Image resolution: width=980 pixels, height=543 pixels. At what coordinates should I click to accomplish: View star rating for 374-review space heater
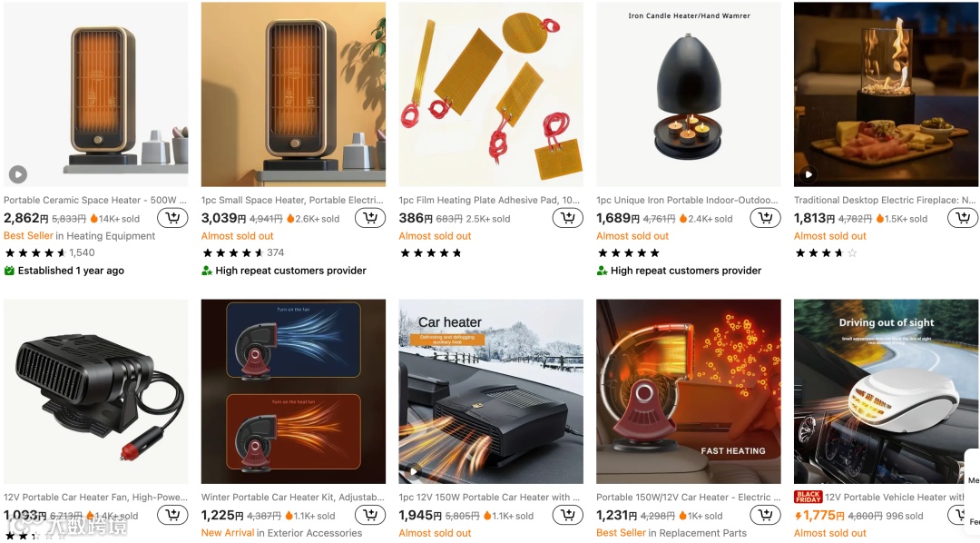coord(232,252)
